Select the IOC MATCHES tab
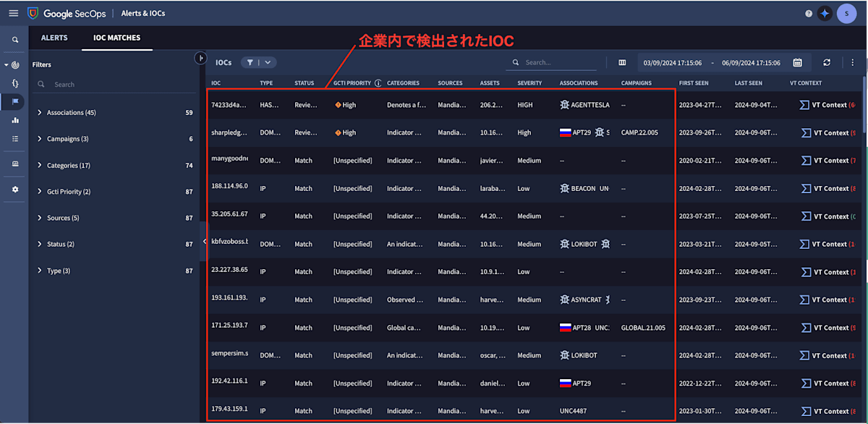This screenshot has height=424, width=868. click(116, 38)
